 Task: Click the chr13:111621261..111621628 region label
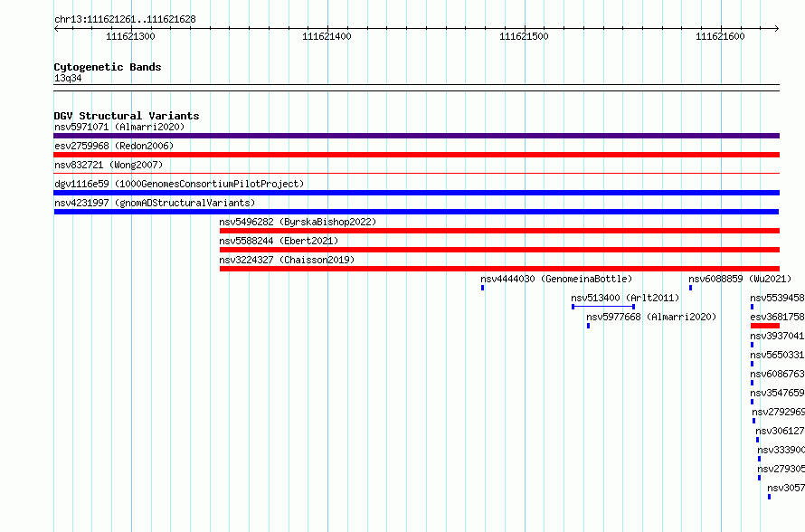pyautogui.click(x=125, y=20)
